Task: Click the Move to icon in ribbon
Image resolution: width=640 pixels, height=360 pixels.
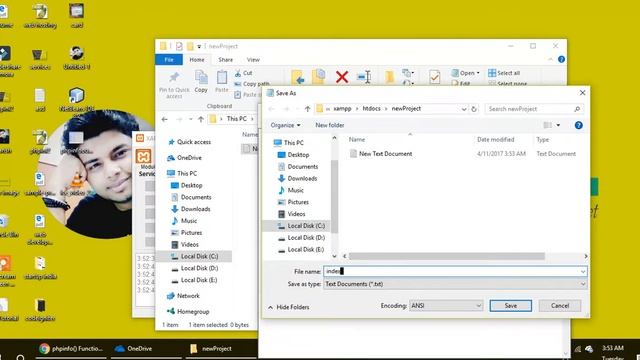Action: 298,77
